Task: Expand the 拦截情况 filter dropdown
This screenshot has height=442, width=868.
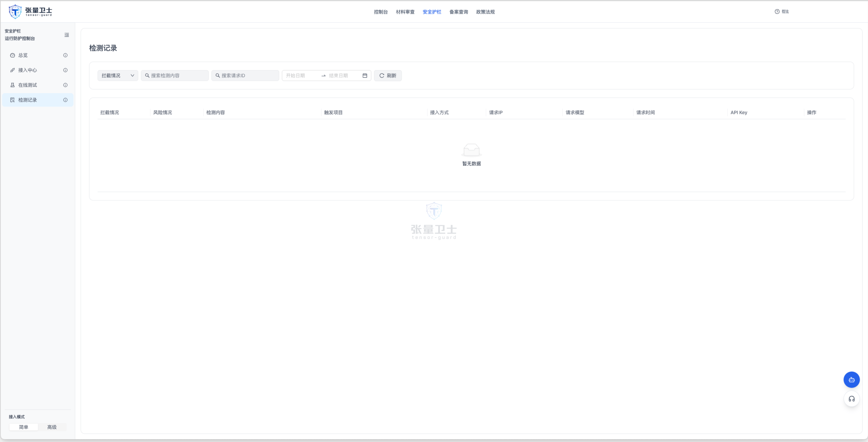Action: [118, 76]
